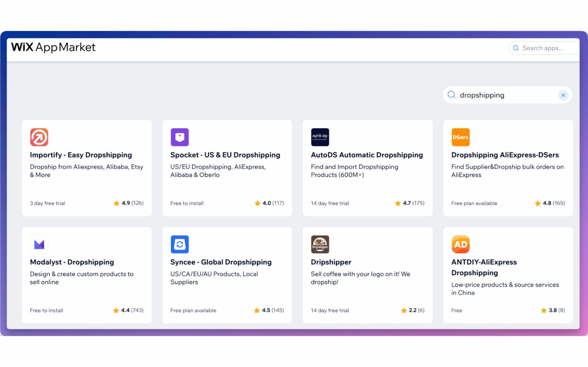Click '3 day free trial' on Importify
This screenshot has height=367, width=588.
point(47,203)
